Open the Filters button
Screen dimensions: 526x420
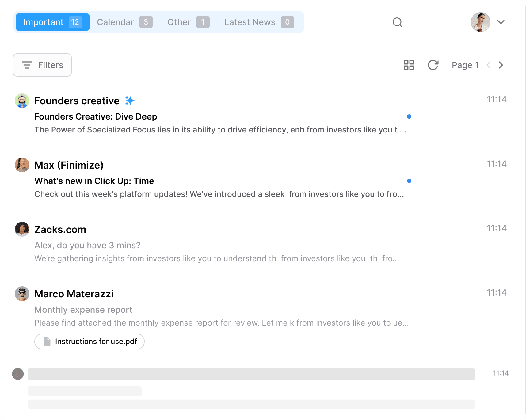tap(42, 65)
